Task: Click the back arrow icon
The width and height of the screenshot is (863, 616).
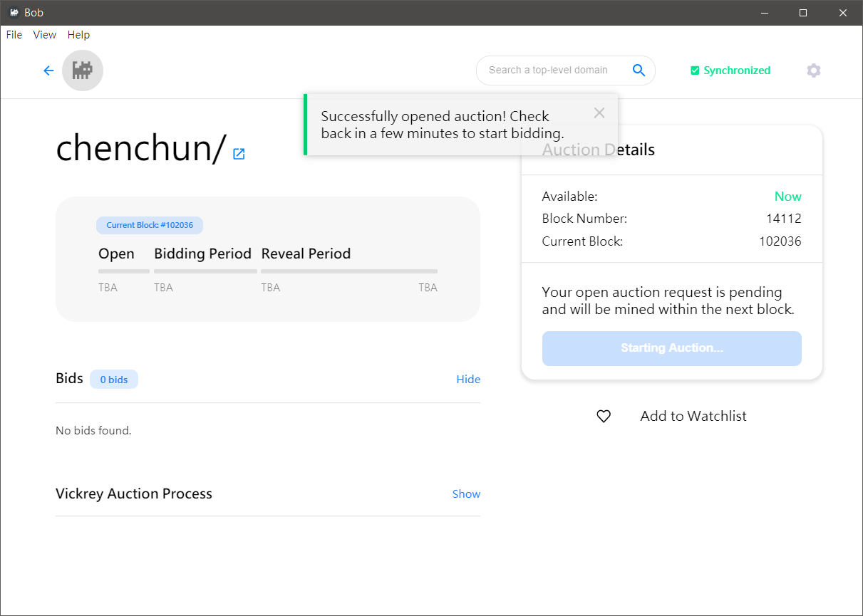Action: (48, 71)
